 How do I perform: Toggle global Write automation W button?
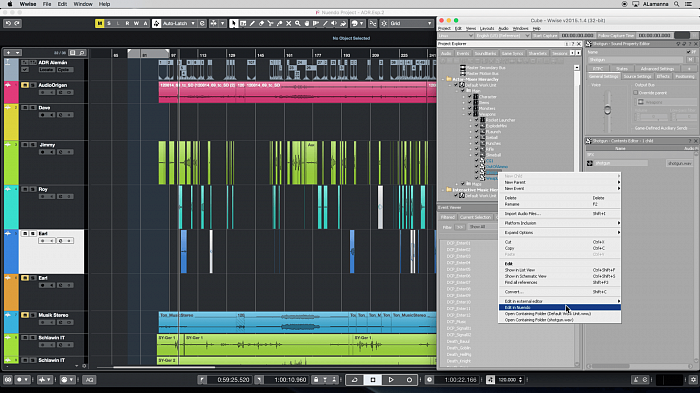pyautogui.click(x=136, y=23)
